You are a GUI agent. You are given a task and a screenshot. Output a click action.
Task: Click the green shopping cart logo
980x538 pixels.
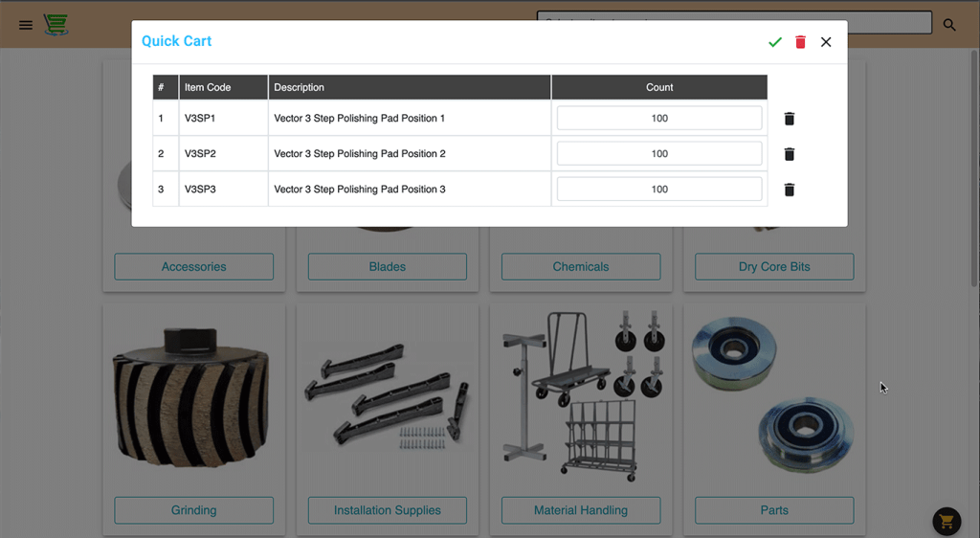[x=56, y=25]
